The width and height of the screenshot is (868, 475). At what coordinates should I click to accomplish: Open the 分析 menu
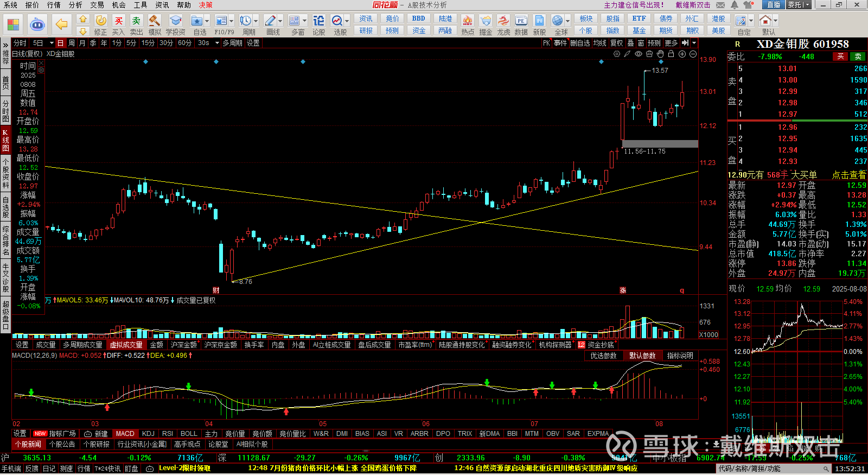coord(75,4)
